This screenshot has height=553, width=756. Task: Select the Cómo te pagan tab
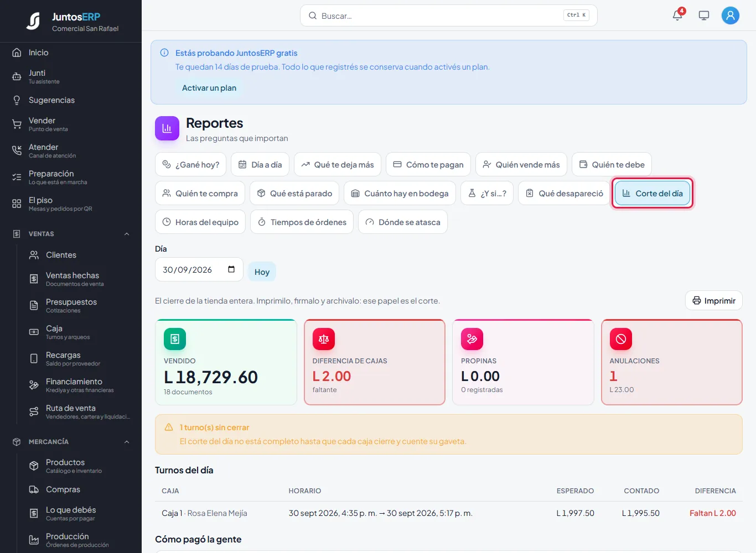coord(428,164)
